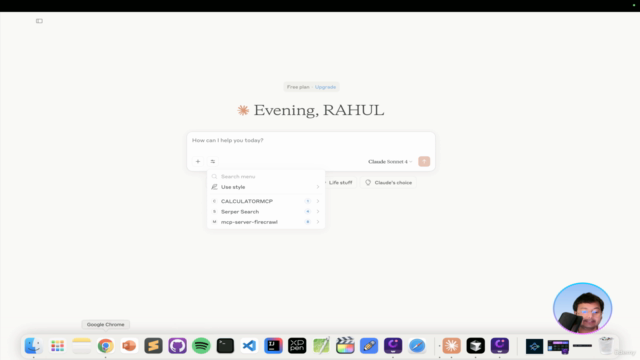This screenshot has width=640, height=360.
Task: Click the Life stuff suggestion chip
Action: point(339,182)
